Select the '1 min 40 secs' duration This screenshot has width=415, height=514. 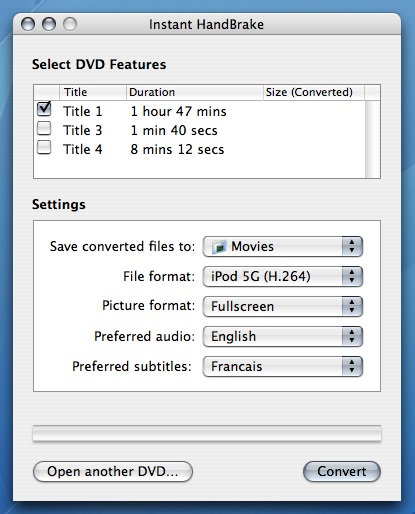(x=174, y=130)
